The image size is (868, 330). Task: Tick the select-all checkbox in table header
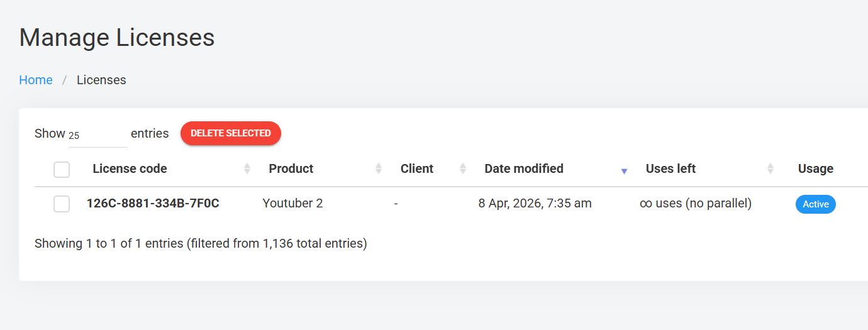(x=62, y=169)
